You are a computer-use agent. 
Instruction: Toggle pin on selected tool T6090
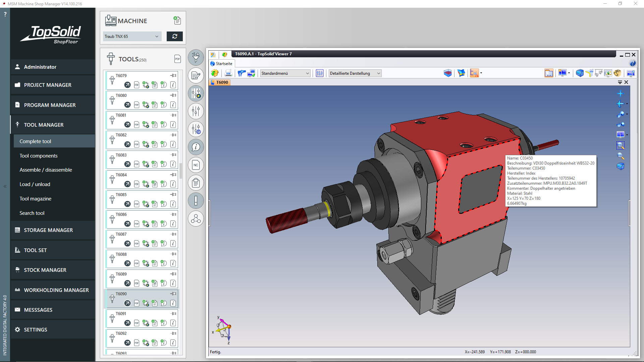pyautogui.click(x=173, y=294)
